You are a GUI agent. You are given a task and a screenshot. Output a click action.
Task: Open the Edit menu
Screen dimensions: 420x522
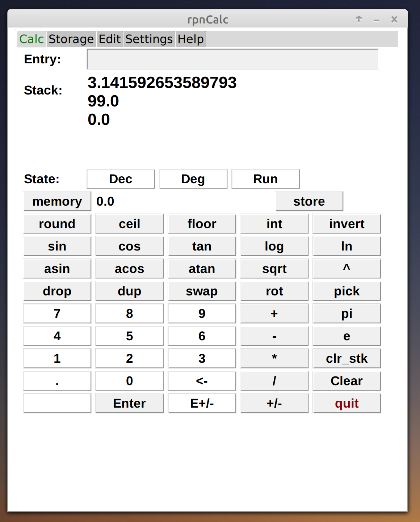pyautogui.click(x=109, y=39)
